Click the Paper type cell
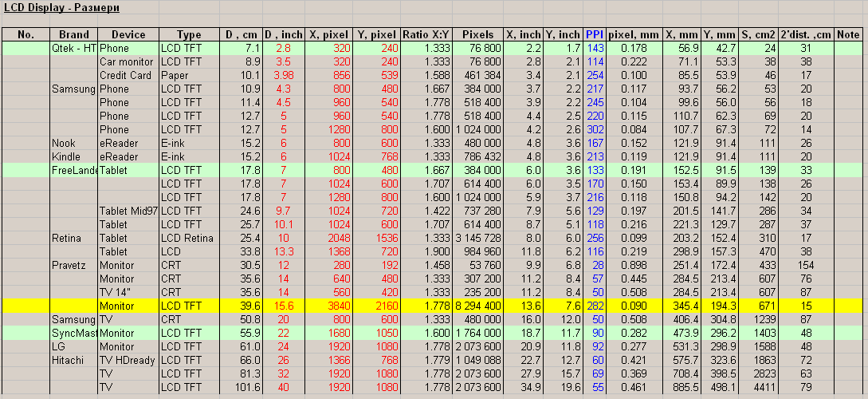The image size is (868, 399). (190, 75)
